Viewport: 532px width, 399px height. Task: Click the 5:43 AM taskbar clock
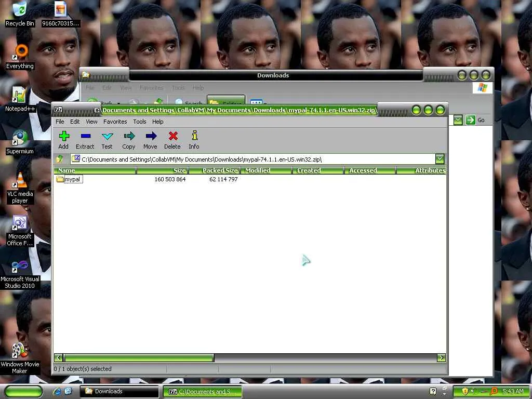(x=513, y=391)
